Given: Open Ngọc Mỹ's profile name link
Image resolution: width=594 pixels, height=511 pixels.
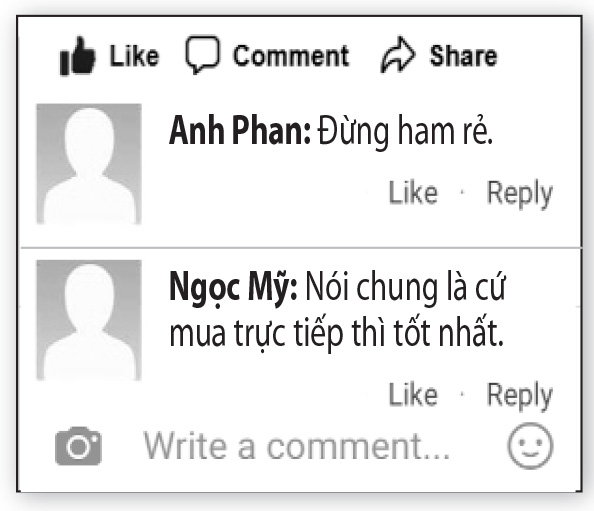Looking at the screenshot, I should [233, 288].
